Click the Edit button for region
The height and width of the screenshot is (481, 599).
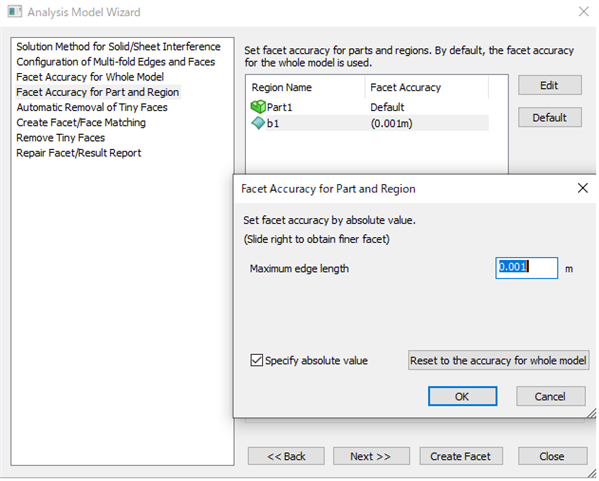coord(550,85)
